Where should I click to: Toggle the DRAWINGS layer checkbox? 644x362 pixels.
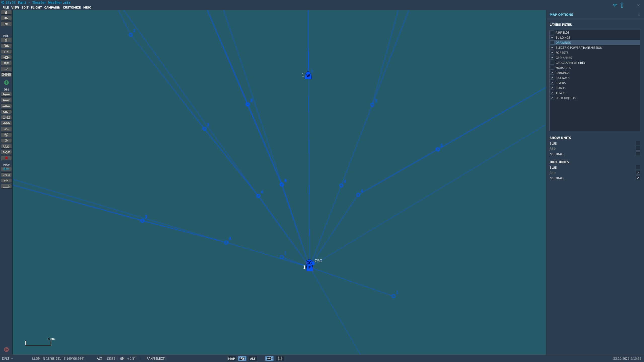[552, 42]
